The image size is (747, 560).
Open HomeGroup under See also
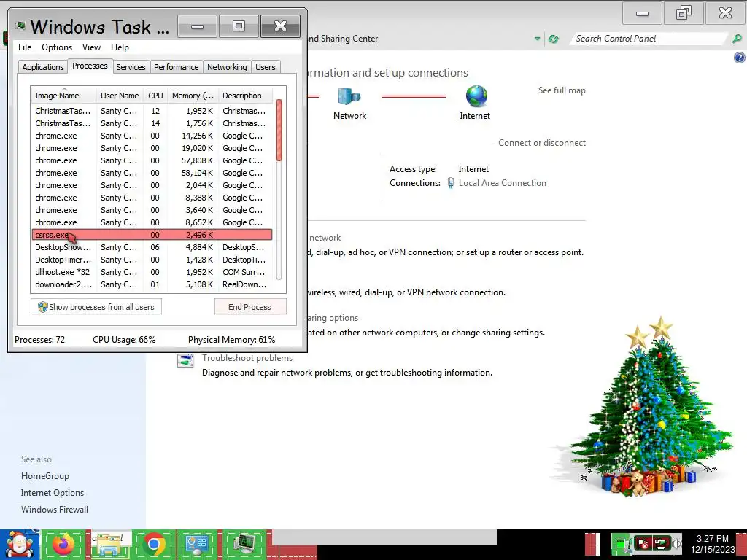[45, 476]
